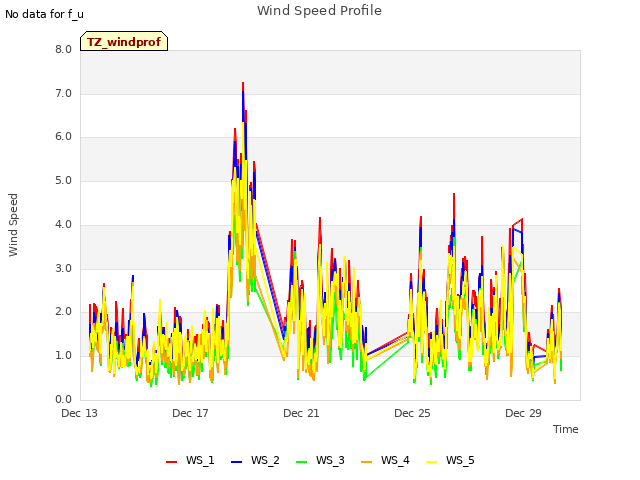Click the 5.0 y-axis tick label
Image resolution: width=640 pixels, height=480 pixels.
click(x=64, y=180)
